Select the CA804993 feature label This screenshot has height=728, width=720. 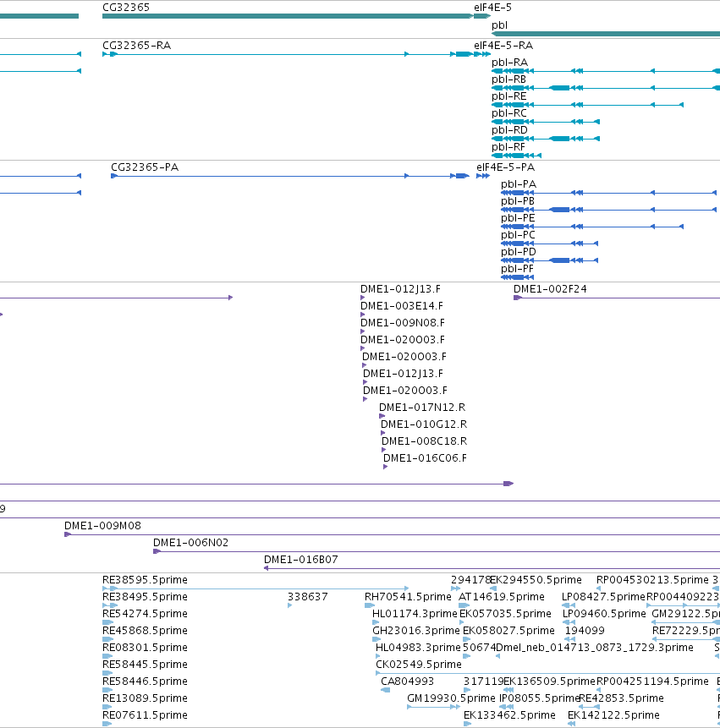[408, 681]
